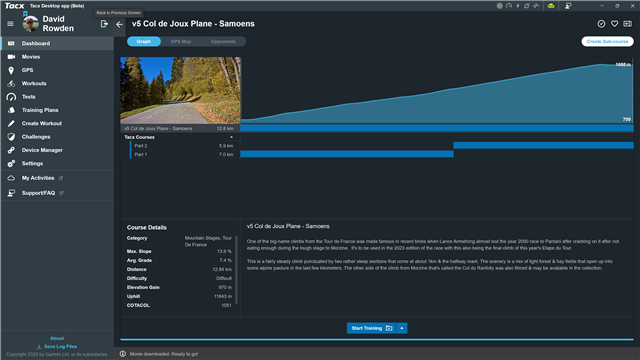Image resolution: width=640 pixels, height=360 pixels.
Task: Click the display layout icon next to heart
Action: pos(627,24)
